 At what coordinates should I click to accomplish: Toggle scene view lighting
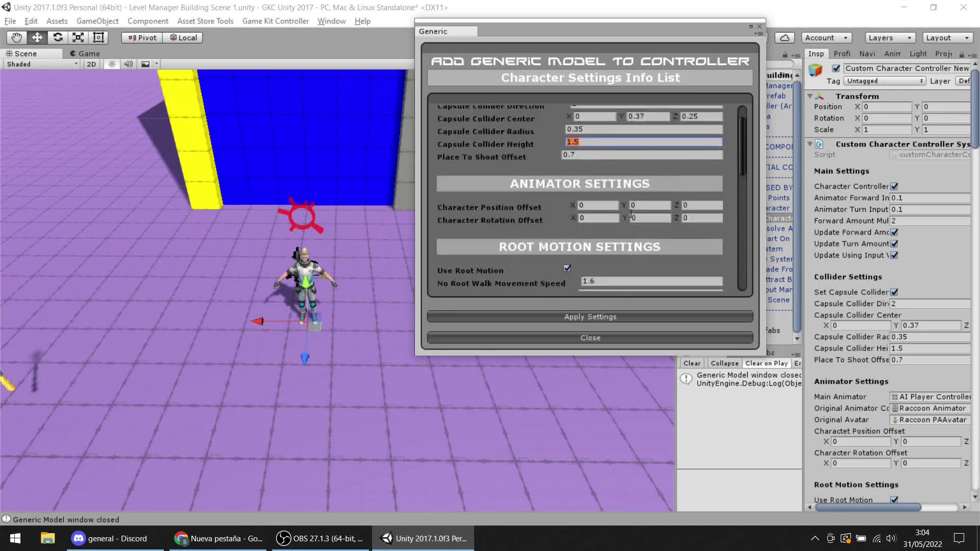[112, 64]
